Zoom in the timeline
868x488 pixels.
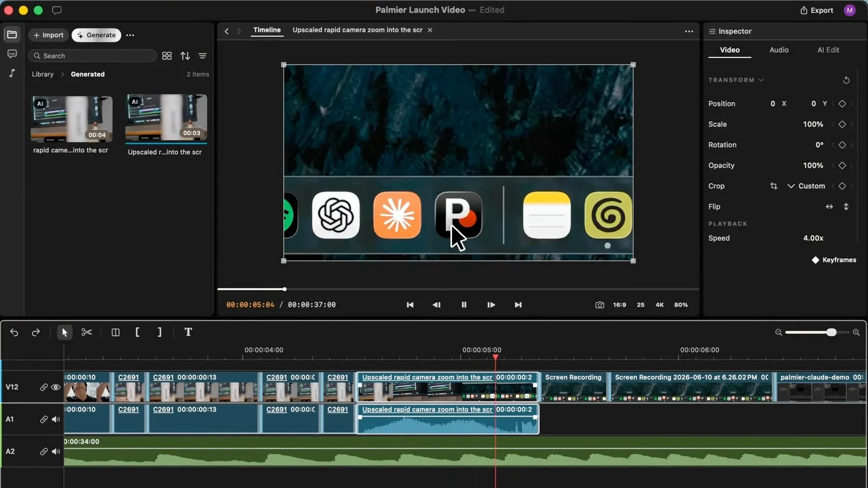[856, 333]
